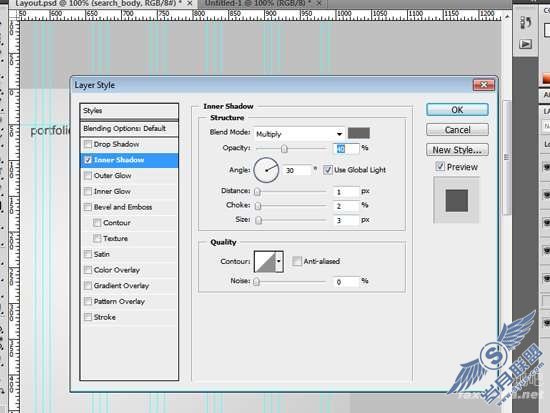550x413 pixels.
Task: Click the Distance slider handle
Action: coord(257,192)
